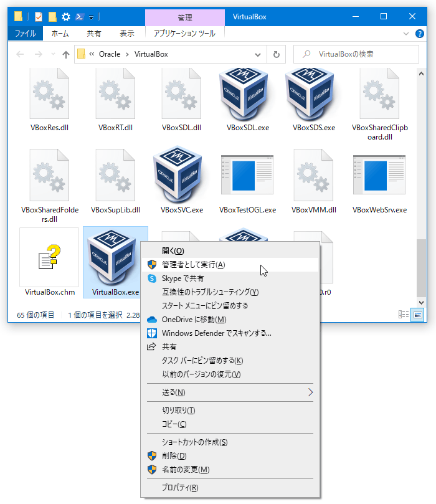
Task: Choose 互換性のトラブルシューティング(Y)
Action: [x=230, y=292]
